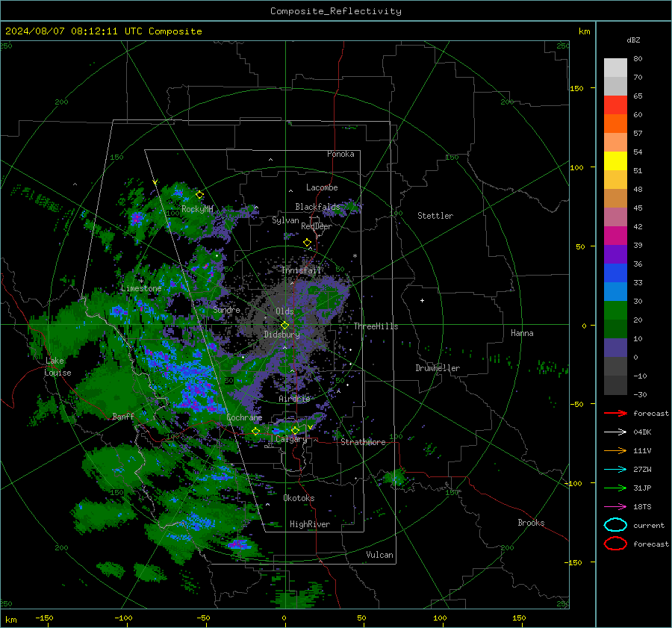Image resolution: width=672 pixels, height=628 pixels.
Task: Click the red 'forecast' ellipse legend icon
Action: [x=615, y=544]
